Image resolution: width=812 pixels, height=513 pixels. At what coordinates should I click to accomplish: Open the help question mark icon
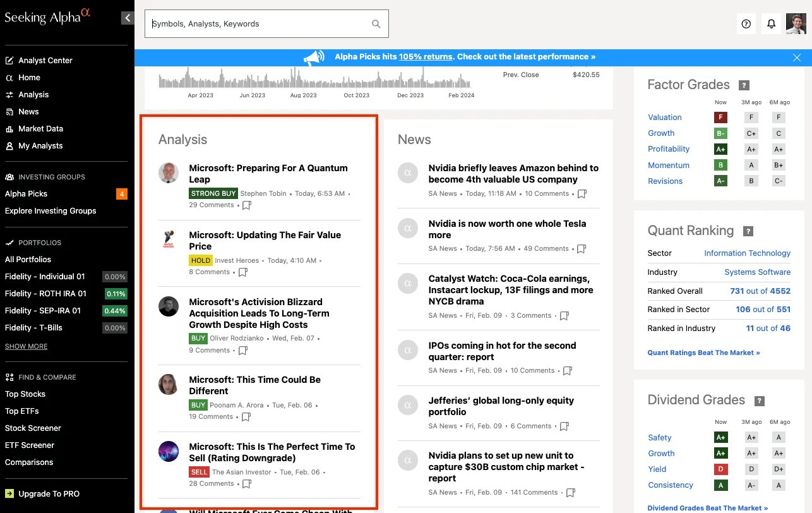(746, 24)
